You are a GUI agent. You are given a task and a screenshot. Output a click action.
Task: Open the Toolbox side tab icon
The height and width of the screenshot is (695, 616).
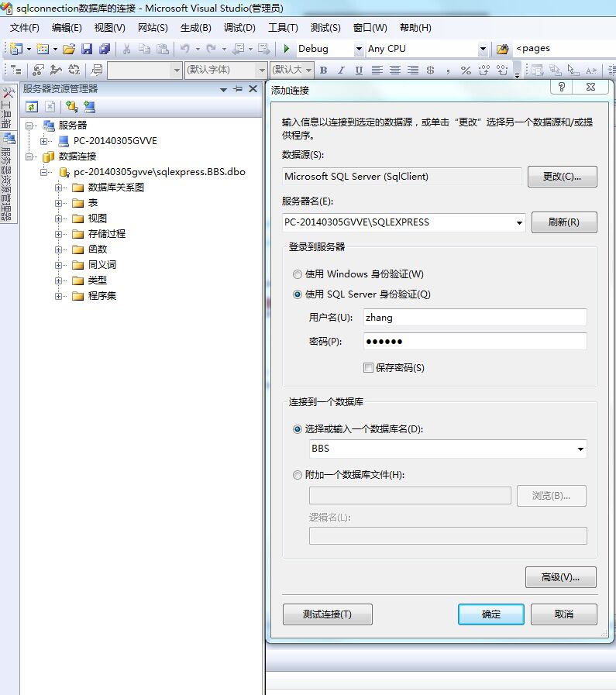point(8,93)
